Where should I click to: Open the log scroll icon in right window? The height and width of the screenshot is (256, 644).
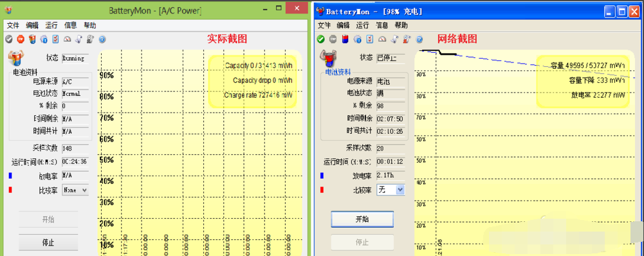(x=394, y=39)
